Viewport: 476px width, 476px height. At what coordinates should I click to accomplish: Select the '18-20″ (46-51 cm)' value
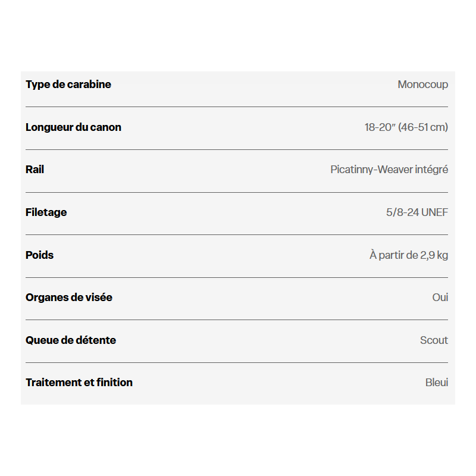point(406,127)
